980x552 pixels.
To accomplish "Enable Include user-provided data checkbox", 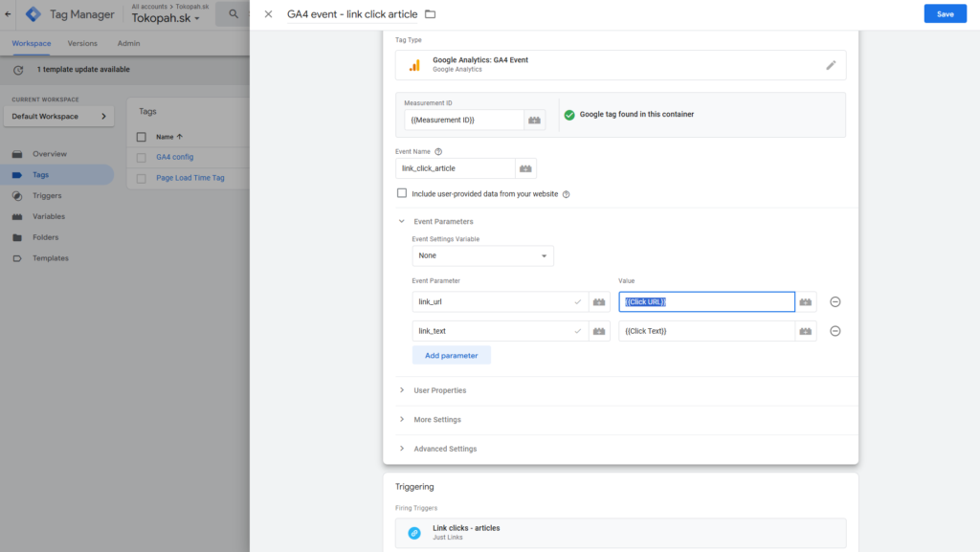I will tap(402, 193).
